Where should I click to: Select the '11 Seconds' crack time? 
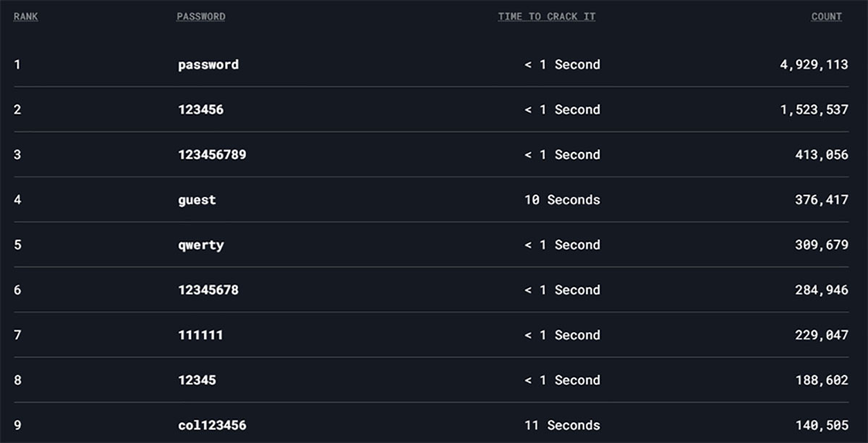point(562,426)
